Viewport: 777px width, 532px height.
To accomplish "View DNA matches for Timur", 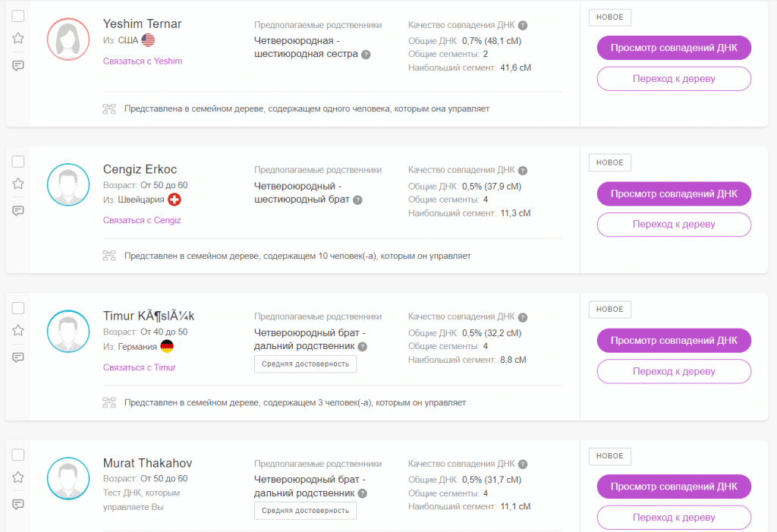I will point(674,341).
